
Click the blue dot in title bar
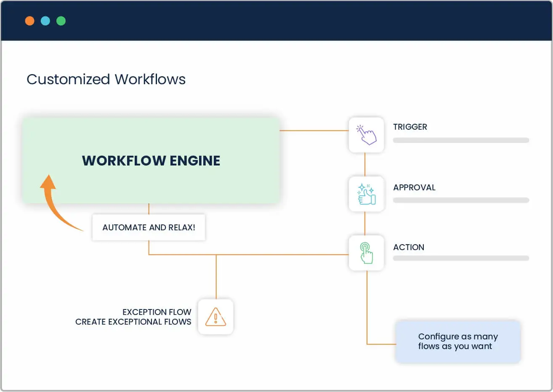click(45, 21)
